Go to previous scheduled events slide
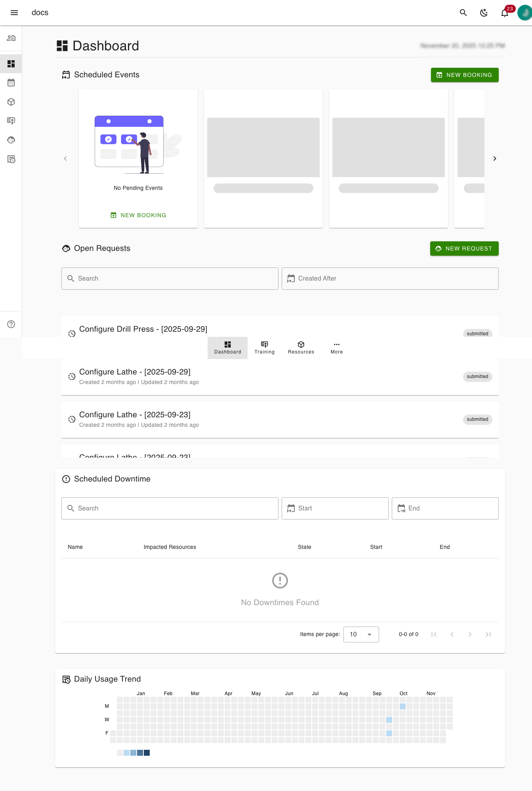Viewport: 532px width, 791px height. [65, 159]
